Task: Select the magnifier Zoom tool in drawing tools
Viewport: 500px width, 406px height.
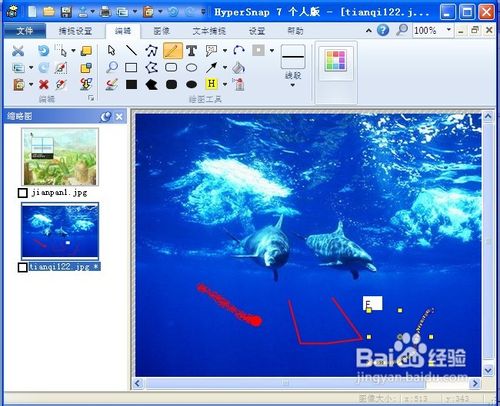Action: tap(112, 68)
